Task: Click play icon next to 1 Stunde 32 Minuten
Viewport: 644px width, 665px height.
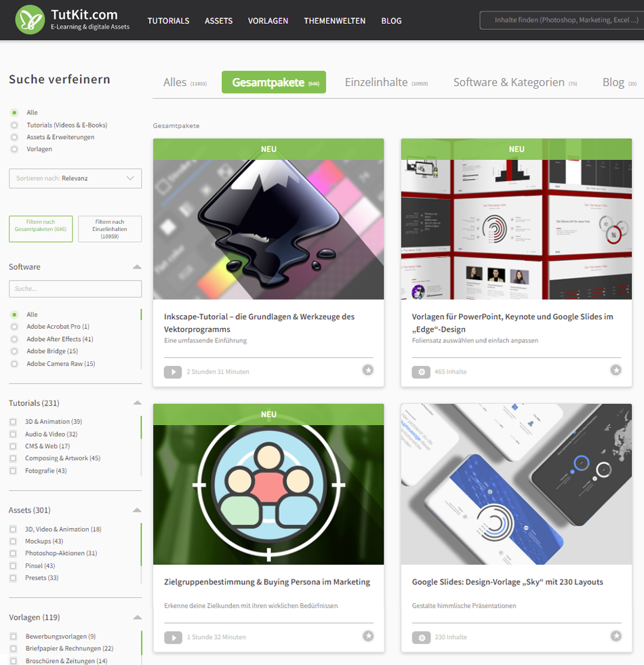Action: point(173,637)
